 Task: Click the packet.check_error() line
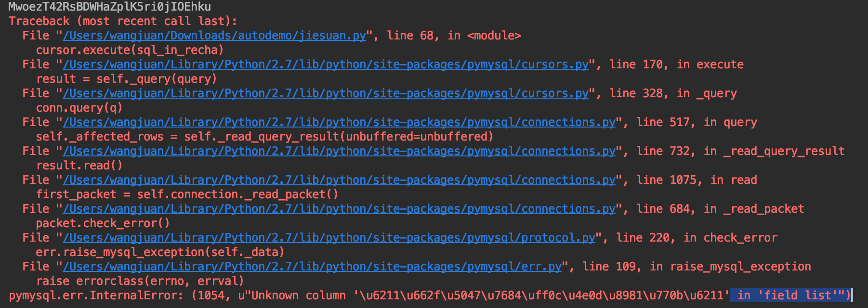click(x=103, y=223)
